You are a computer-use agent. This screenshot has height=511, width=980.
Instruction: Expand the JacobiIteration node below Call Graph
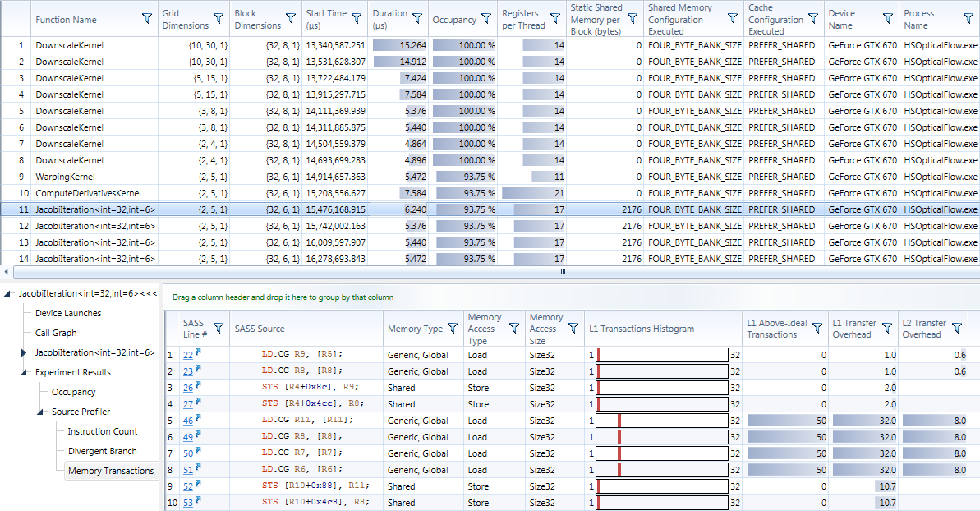click(x=24, y=352)
